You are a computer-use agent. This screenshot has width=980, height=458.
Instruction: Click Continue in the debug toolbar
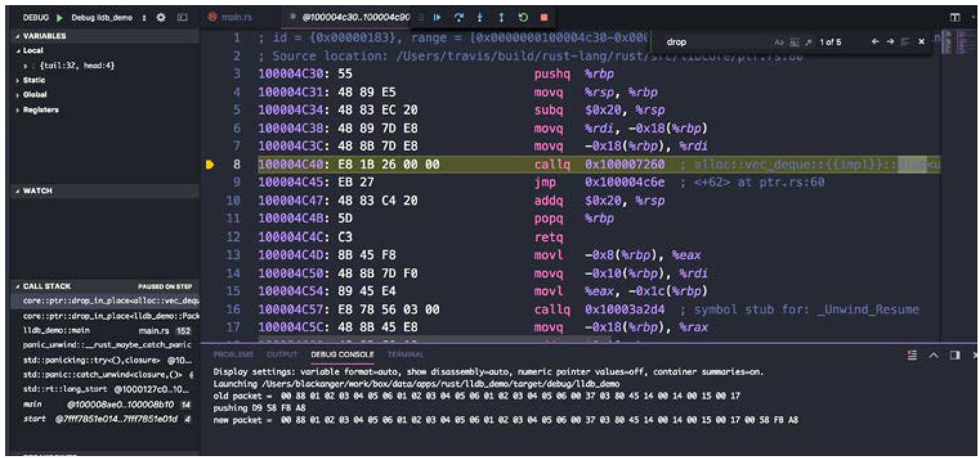pyautogui.click(x=437, y=18)
